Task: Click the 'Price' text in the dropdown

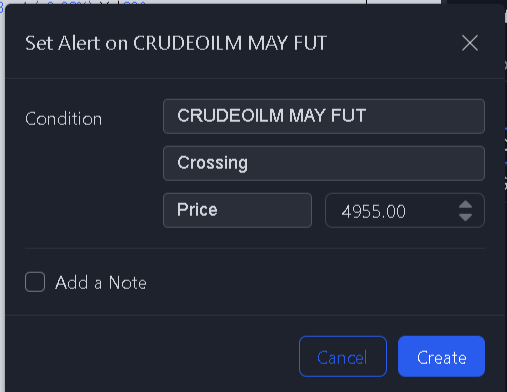Action: click(197, 210)
